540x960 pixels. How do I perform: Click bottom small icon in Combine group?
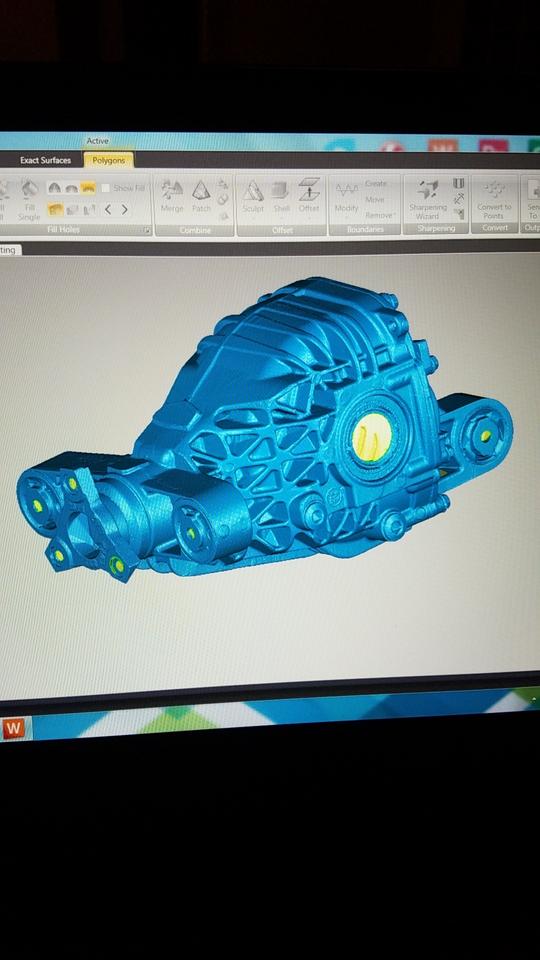coord(223,216)
